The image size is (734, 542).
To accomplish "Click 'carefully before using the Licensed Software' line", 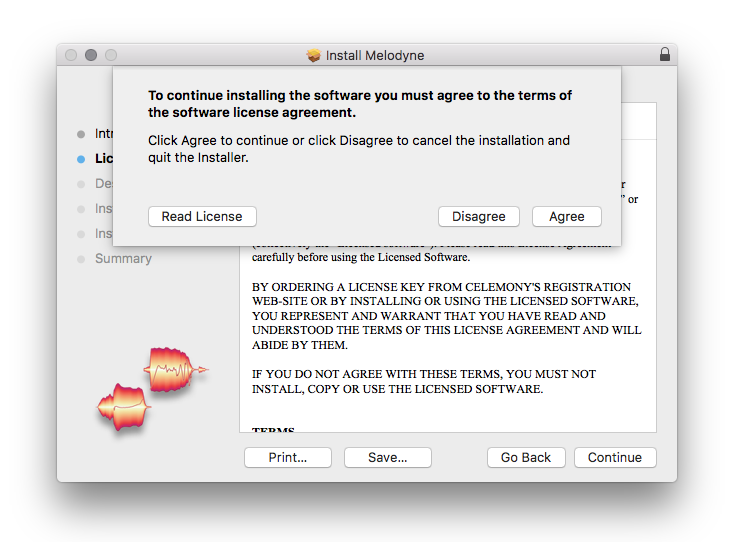I will click(x=361, y=257).
